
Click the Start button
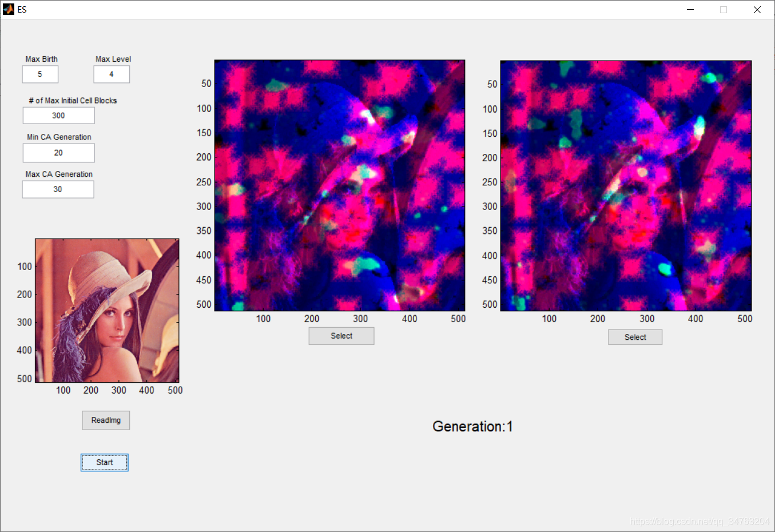coord(105,462)
